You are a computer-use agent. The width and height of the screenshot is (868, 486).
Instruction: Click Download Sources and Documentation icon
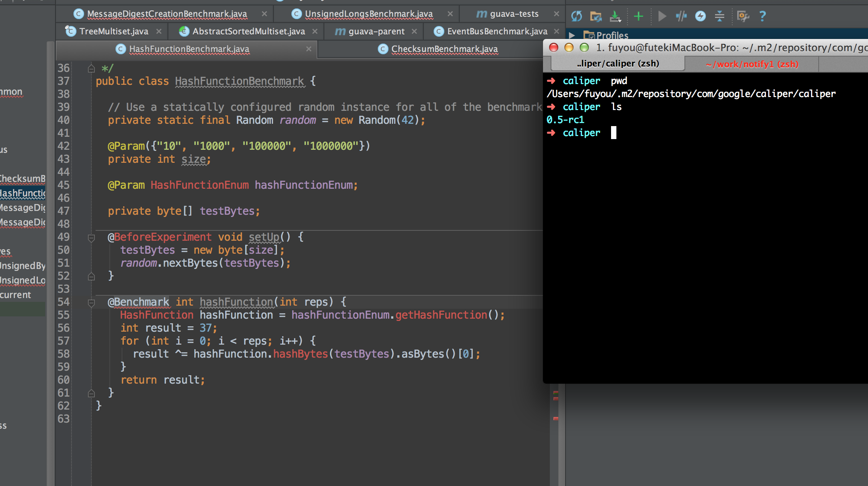point(615,16)
